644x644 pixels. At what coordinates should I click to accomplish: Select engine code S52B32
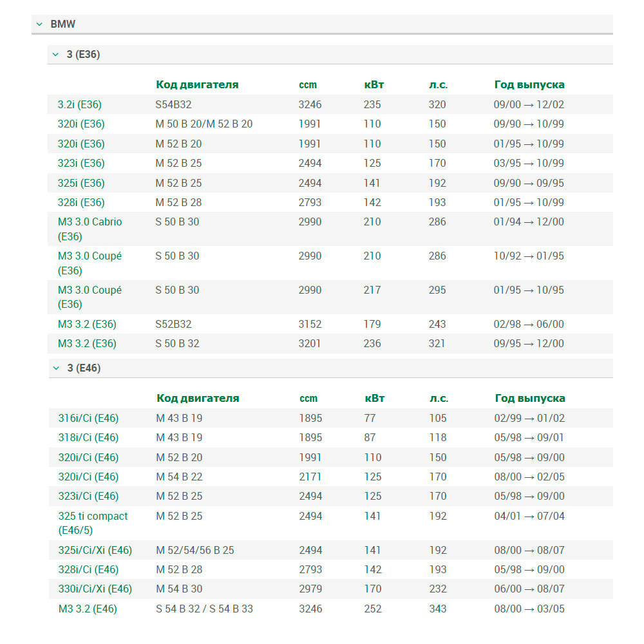[173, 325]
